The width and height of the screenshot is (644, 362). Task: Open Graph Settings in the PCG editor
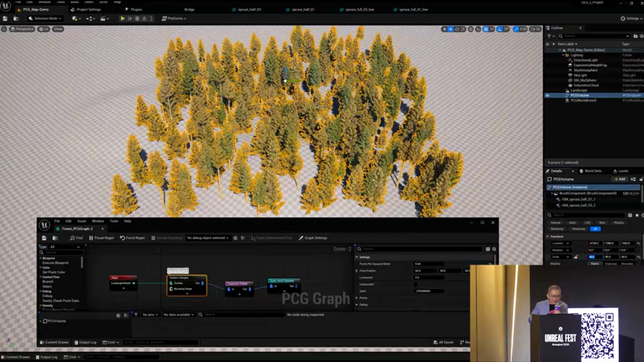[x=313, y=238]
